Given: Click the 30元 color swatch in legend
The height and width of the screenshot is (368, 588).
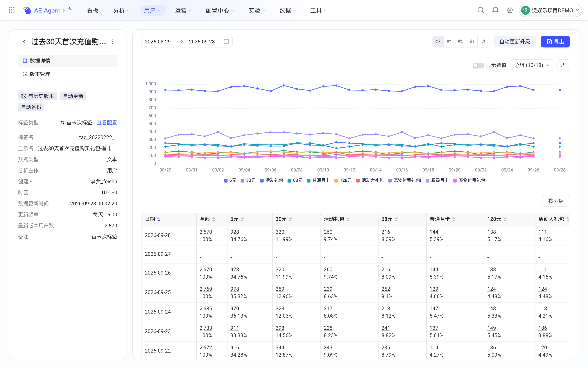Looking at the screenshot, I should [x=243, y=181].
